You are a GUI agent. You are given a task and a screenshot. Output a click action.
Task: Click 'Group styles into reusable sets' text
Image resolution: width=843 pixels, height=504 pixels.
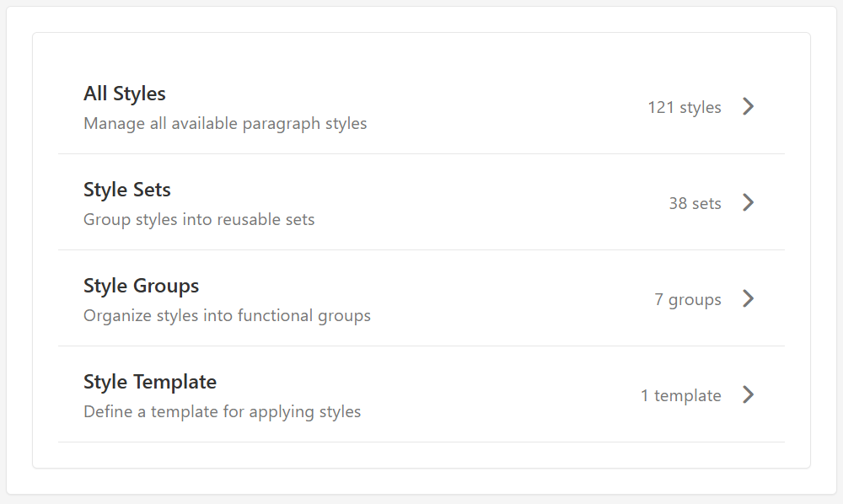199,219
